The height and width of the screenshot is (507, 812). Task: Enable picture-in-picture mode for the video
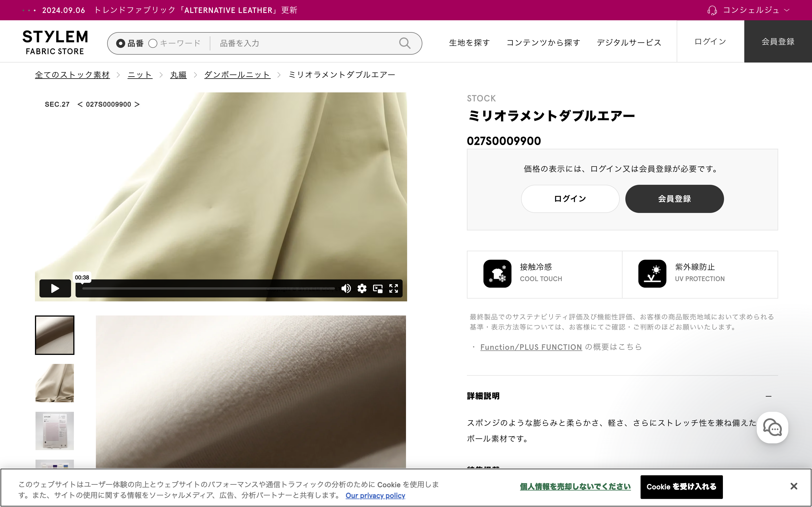pyautogui.click(x=378, y=288)
